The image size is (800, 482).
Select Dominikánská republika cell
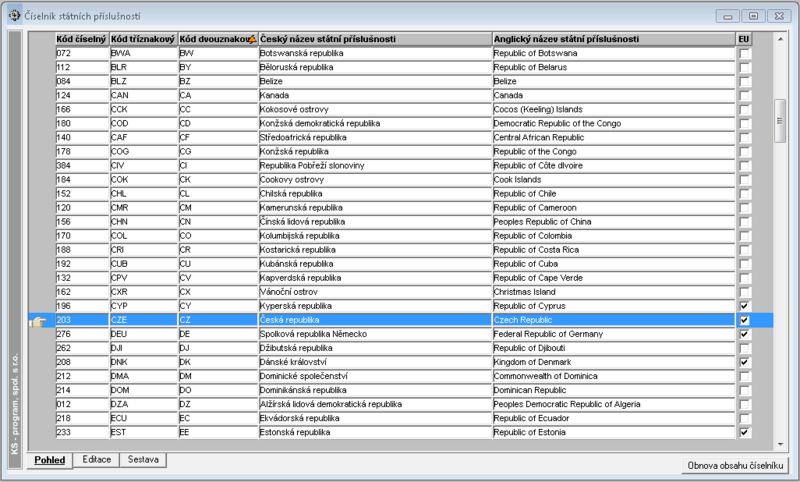tap(375, 390)
